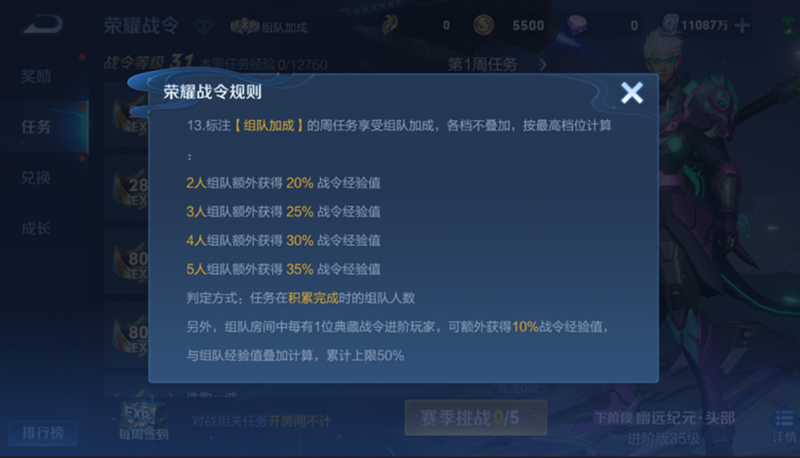Close the 荣耀战令规则 dialog
Screen dimensions: 800x458
pos(632,93)
